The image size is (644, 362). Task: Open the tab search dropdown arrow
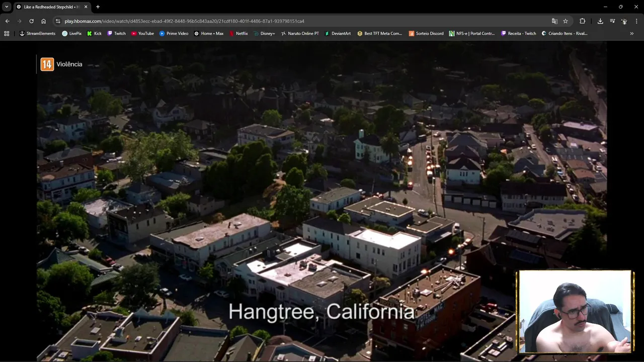7,7
